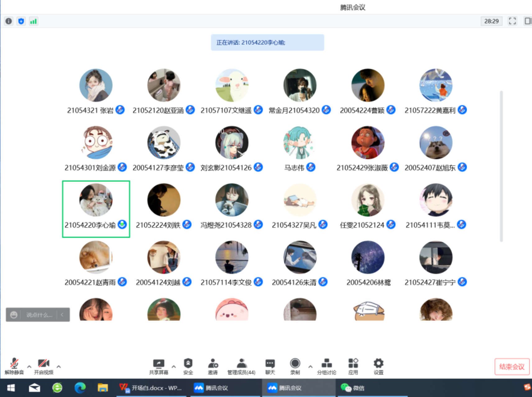This screenshot has height=397, width=532.
Task: Check network signal status icon
Action: [x=33, y=21]
